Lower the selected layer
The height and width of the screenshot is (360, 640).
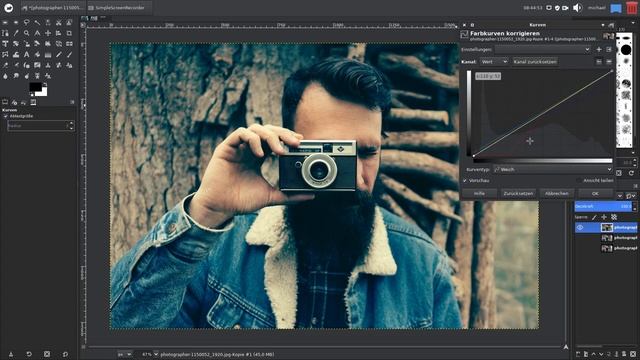tap(601, 354)
